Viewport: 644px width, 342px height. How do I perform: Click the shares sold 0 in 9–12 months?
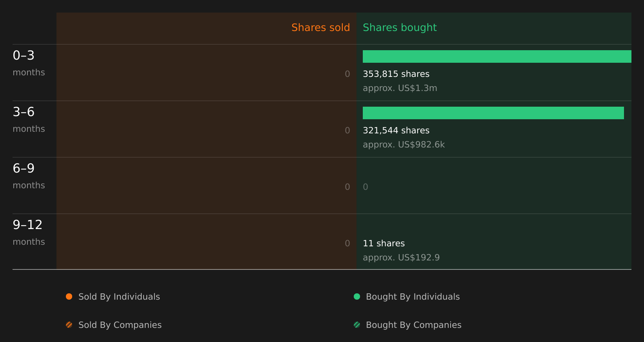point(347,244)
